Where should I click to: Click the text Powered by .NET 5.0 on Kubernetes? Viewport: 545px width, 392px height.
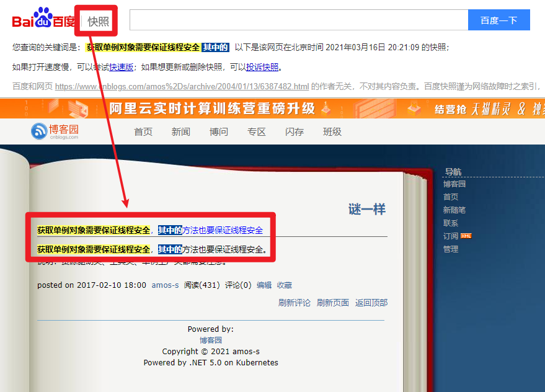[211, 362]
